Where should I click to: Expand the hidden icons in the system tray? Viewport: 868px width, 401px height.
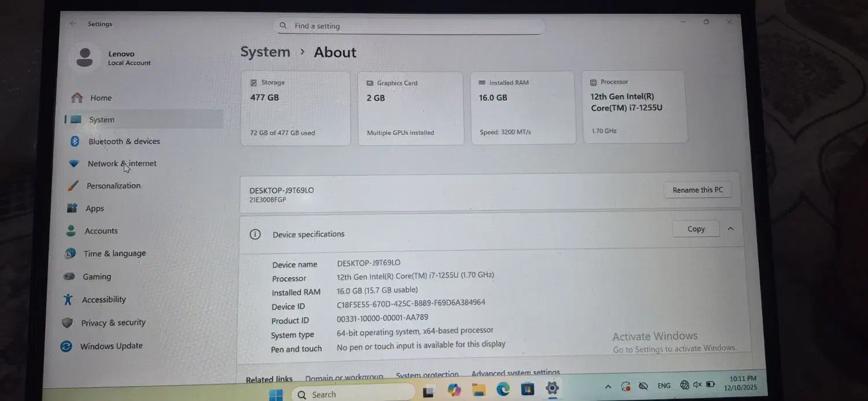point(608,385)
